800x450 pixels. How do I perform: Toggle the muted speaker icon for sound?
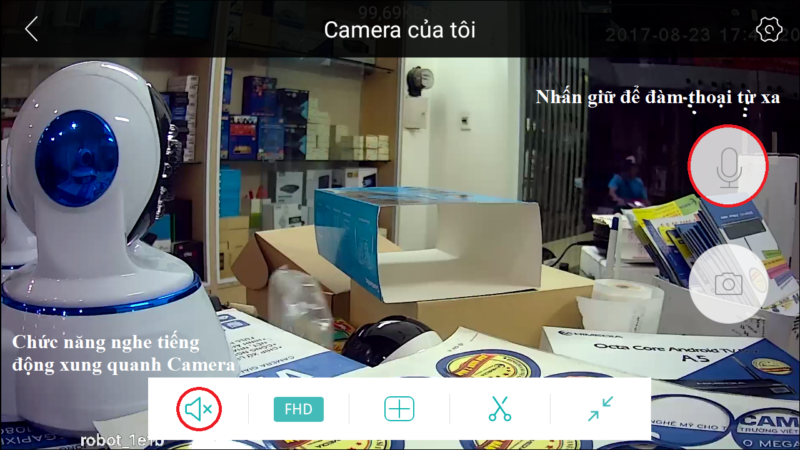[x=199, y=408]
